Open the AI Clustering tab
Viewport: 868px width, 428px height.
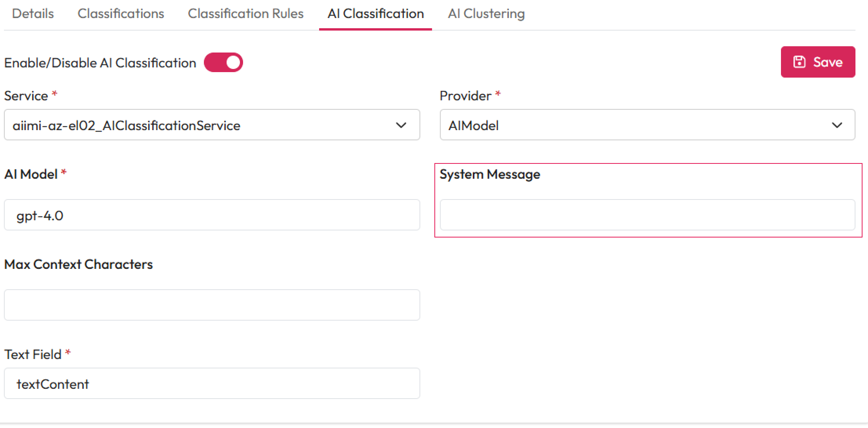click(486, 14)
